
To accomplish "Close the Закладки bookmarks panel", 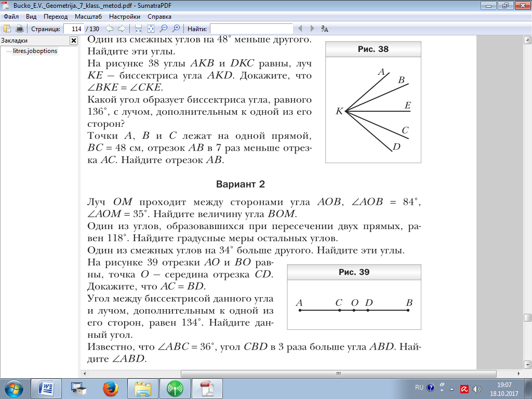I will 74,41.
